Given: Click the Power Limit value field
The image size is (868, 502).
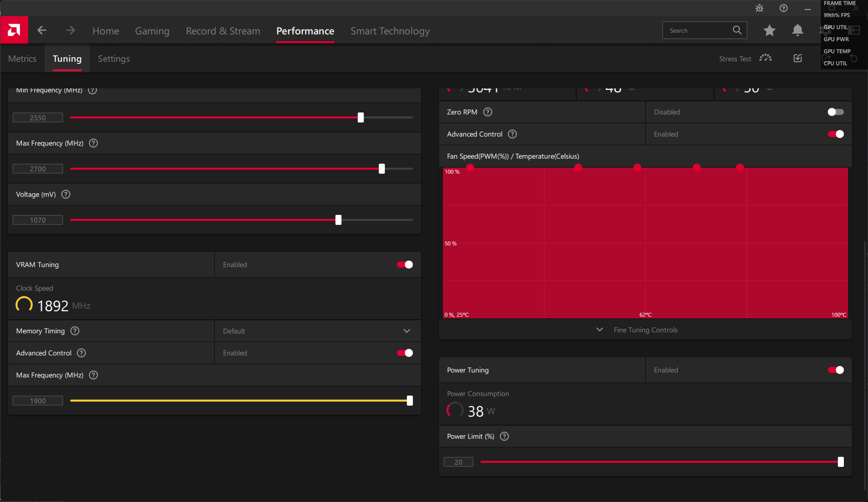Looking at the screenshot, I should 458,462.
